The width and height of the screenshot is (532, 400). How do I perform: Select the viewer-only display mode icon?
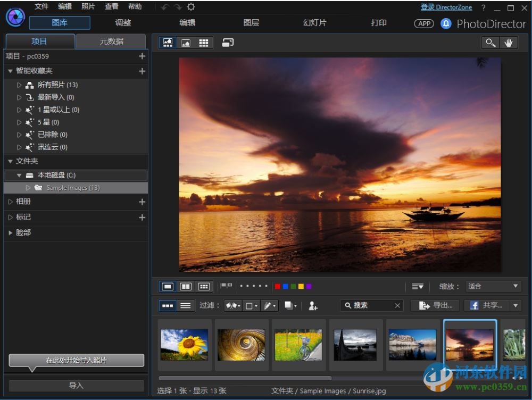pos(185,42)
